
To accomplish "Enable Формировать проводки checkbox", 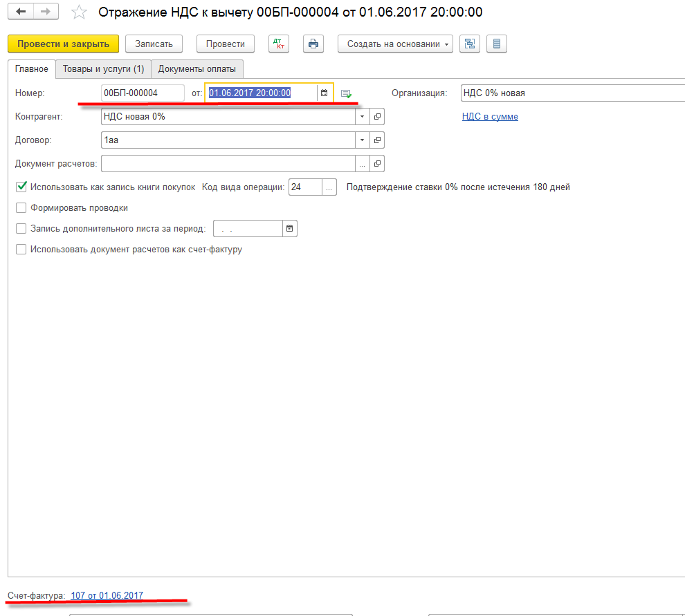I will point(21,208).
